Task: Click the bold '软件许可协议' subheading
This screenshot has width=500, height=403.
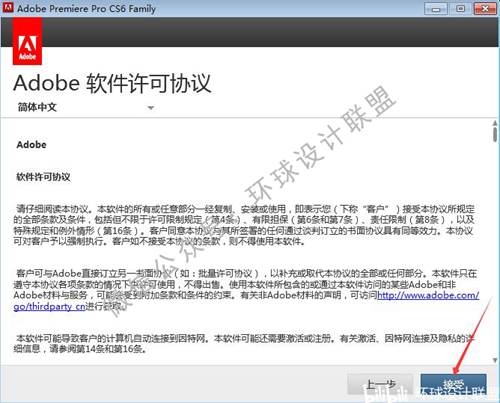Action: pyautogui.click(x=43, y=177)
